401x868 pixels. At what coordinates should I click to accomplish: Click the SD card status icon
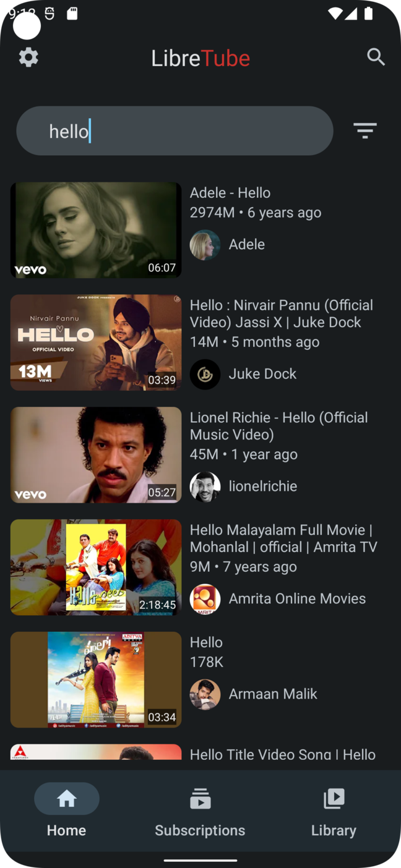point(72,14)
